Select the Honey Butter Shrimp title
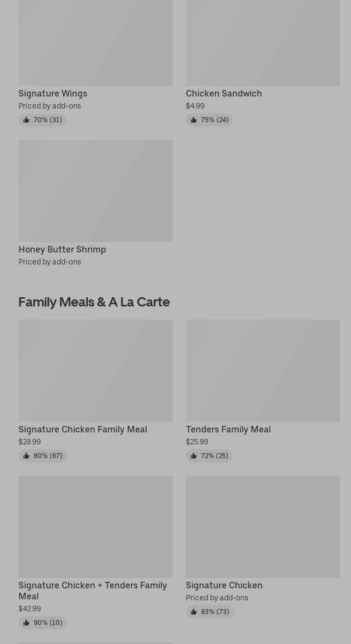 pos(62,249)
